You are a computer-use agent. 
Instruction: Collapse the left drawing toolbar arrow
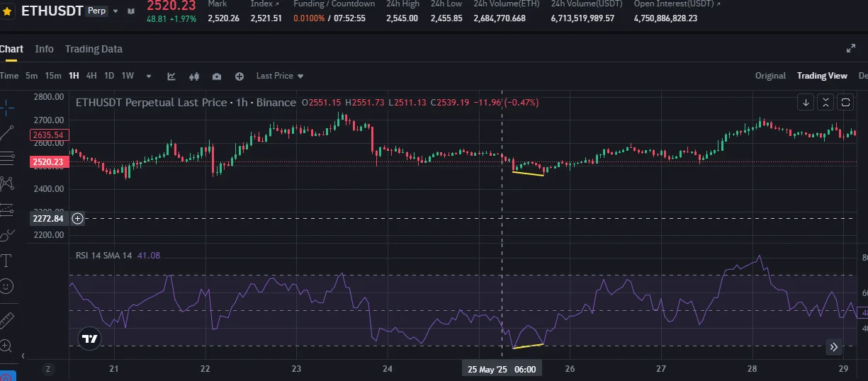23,356
